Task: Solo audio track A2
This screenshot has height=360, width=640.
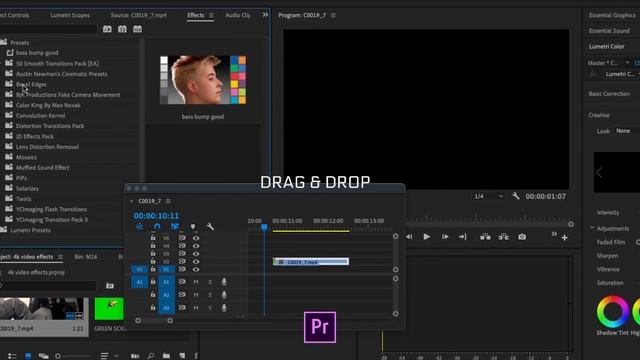Action: [210, 295]
